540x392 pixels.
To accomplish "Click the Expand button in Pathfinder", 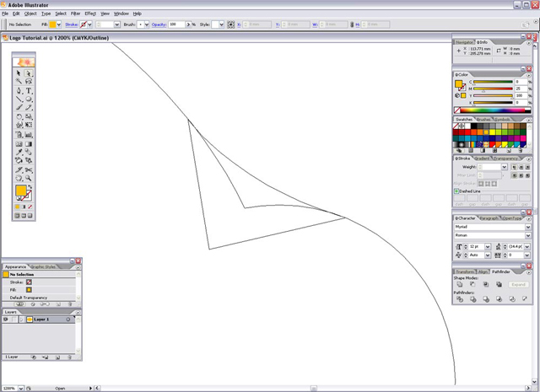I will coord(518,284).
